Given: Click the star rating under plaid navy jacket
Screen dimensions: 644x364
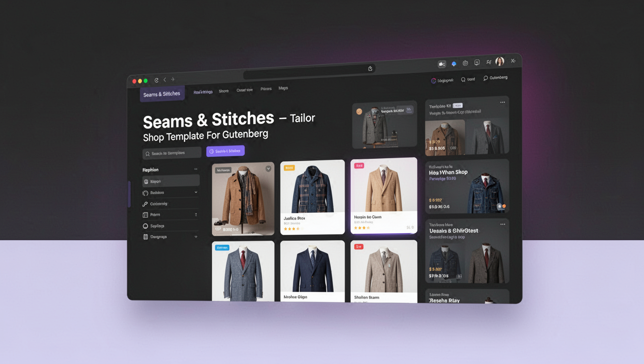Looking at the screenshot, I should tap(292, 229).
